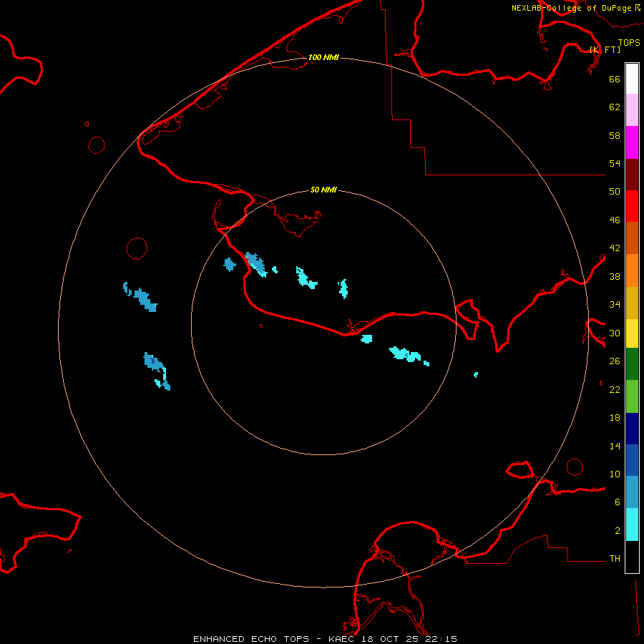Screen dimensions: 644x644
Task: Click the legend value '10'
Action: coord(615,474)
